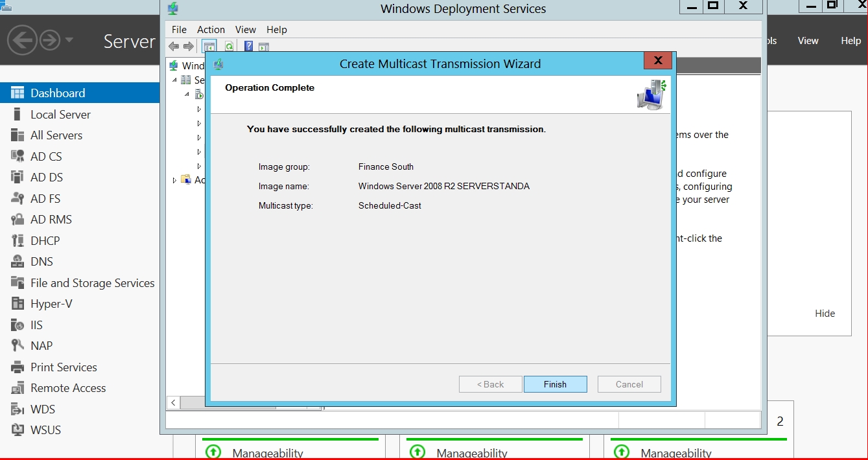Click the multicast computer graphic in wizard header

pyautogui.click(x=651, y=95)
